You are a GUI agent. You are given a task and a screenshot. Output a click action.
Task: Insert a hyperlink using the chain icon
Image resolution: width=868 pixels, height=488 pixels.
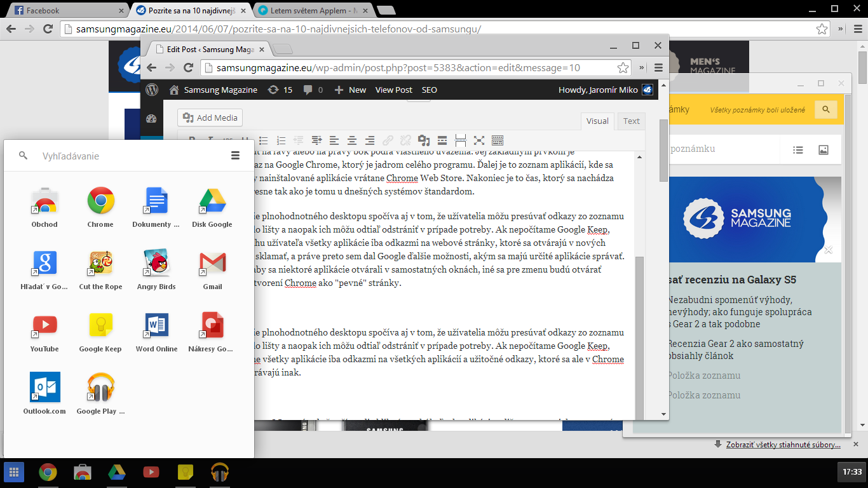click(387, 140)
